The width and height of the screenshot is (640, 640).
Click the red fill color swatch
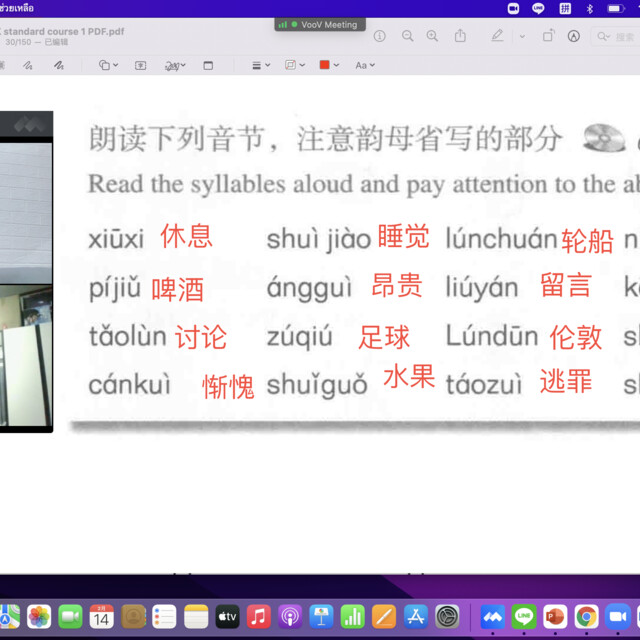[x=324, y=65]
